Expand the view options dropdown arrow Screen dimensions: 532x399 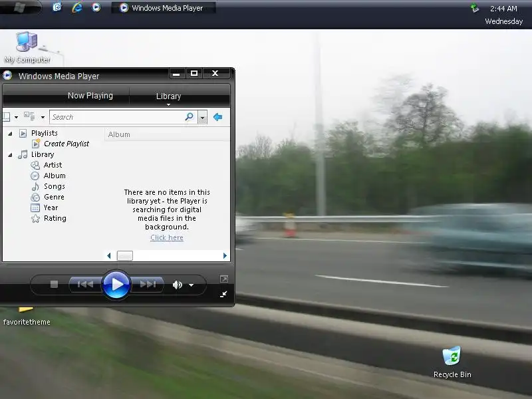(x=43, y=118)
